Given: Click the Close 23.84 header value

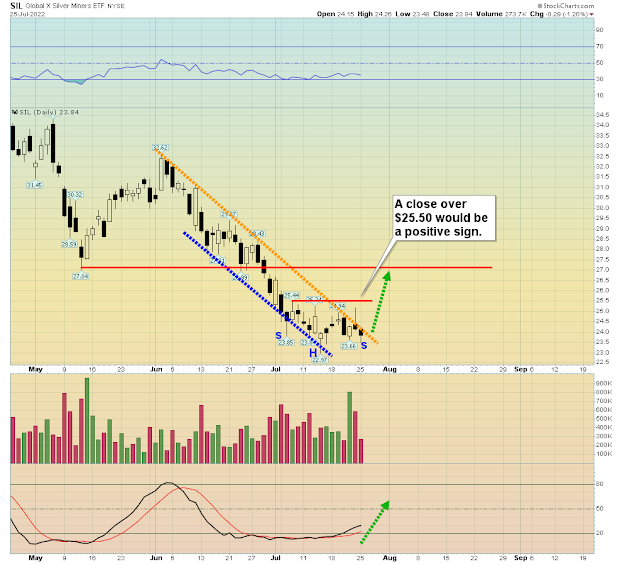Looking at the screenshot, I should [453, 14].
